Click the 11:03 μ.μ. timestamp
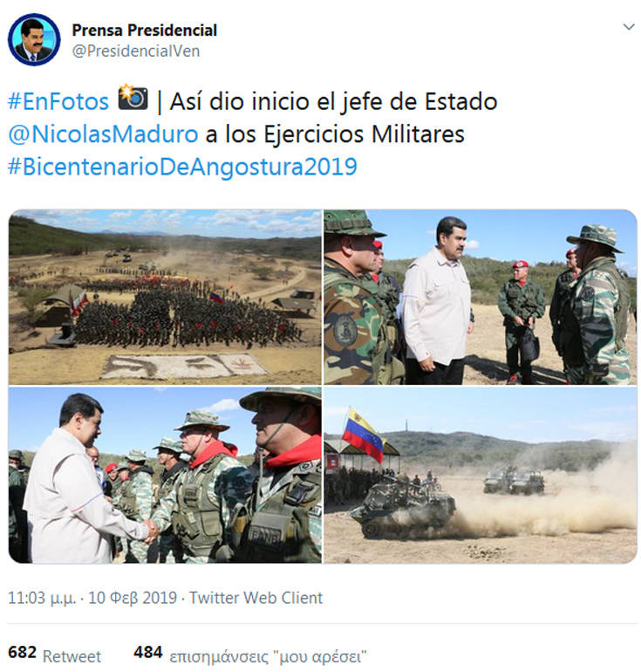Image resolution: width=641 pixels, height=672 pixels. pos(42,598)
